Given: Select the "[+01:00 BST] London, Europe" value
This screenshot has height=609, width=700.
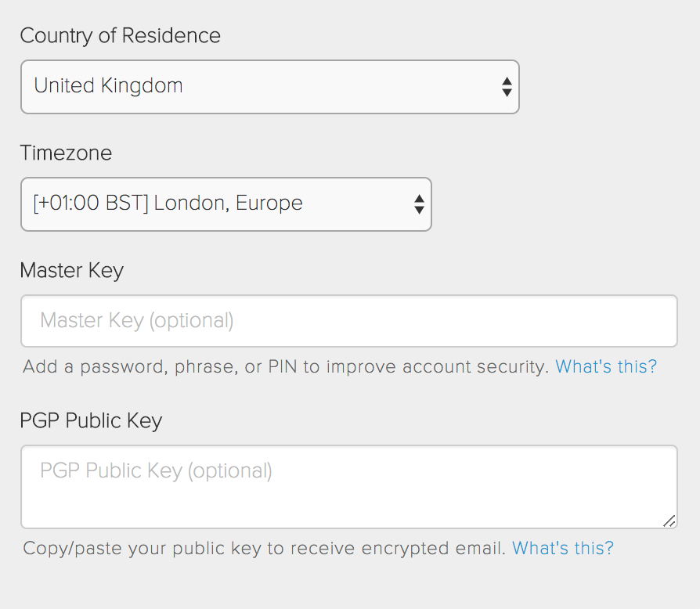Looking at the screenshot, I should 168,204.
